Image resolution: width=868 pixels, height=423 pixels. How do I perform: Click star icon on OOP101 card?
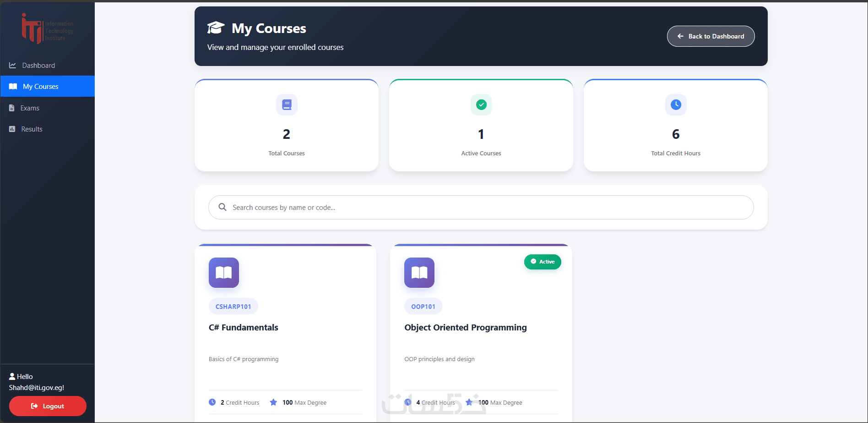(x=469, y=402)
